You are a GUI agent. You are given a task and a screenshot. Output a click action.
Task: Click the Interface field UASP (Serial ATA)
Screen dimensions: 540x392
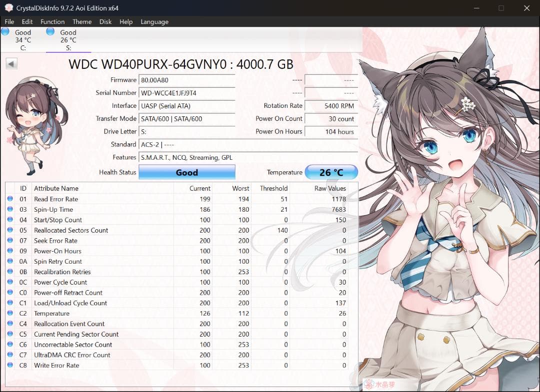(x=187, y=106)
